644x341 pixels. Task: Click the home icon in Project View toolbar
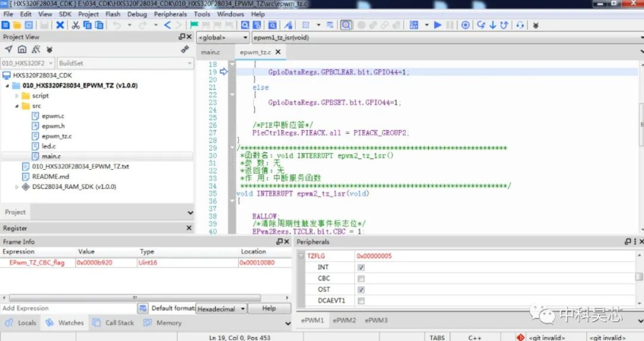coord(22,49)
